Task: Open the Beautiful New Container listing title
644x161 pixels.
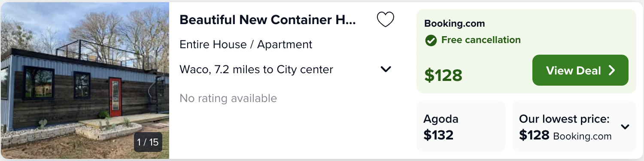Action: tap(268, 20)
